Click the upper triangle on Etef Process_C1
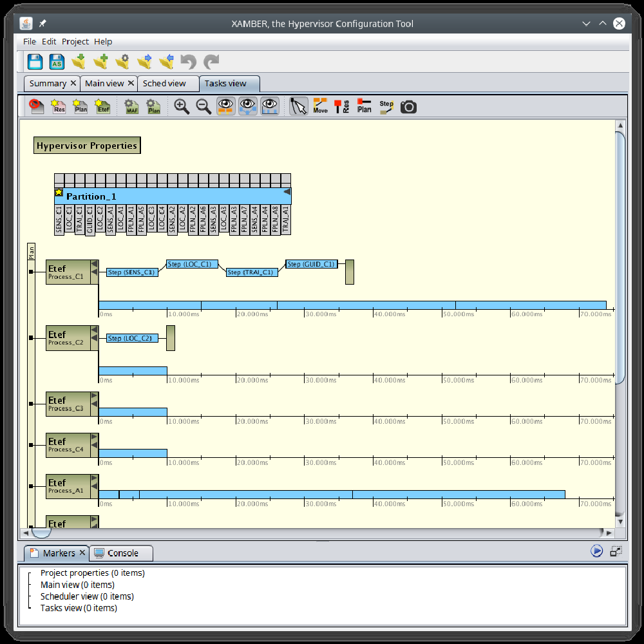Screen dimensions: 644x644 [x=94, y=263]
